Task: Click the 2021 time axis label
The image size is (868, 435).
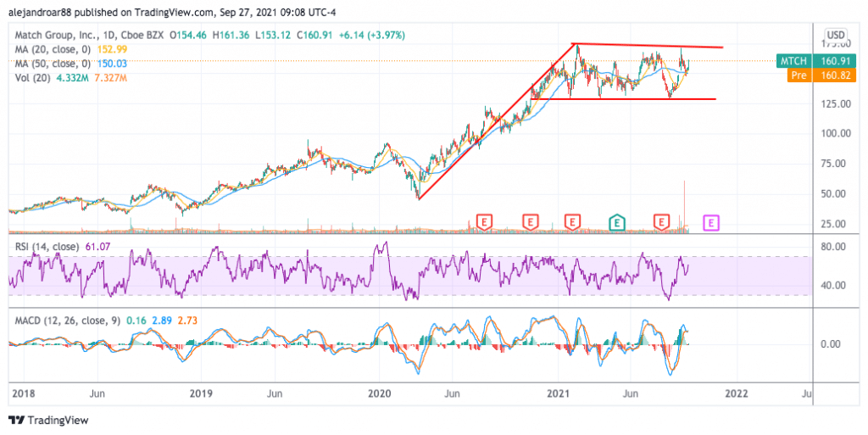Action: pos(559,393)
